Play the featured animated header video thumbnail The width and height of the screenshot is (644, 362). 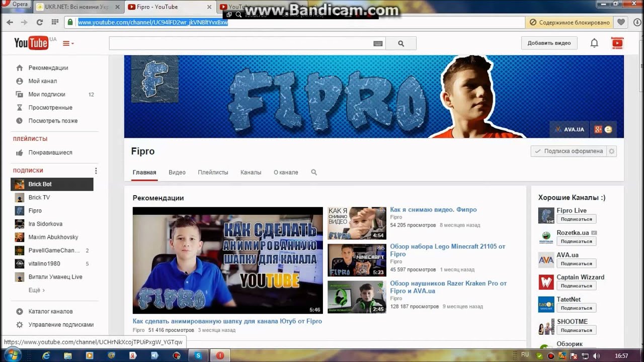click(x=227, y=260)
